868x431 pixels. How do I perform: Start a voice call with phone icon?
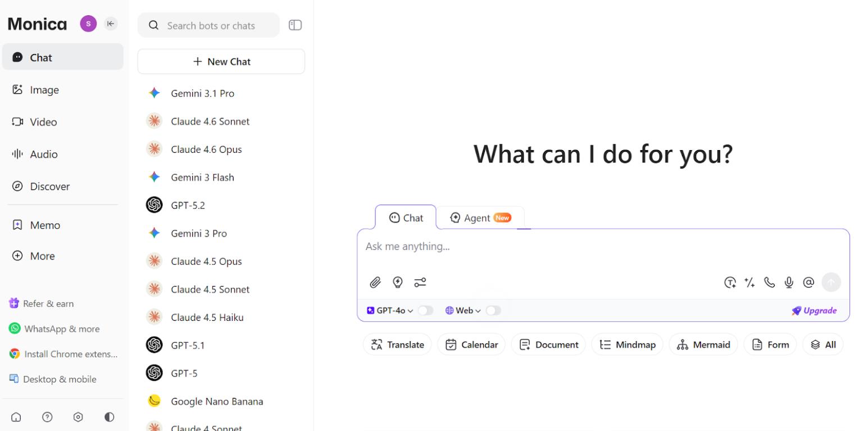pos(769,283)
